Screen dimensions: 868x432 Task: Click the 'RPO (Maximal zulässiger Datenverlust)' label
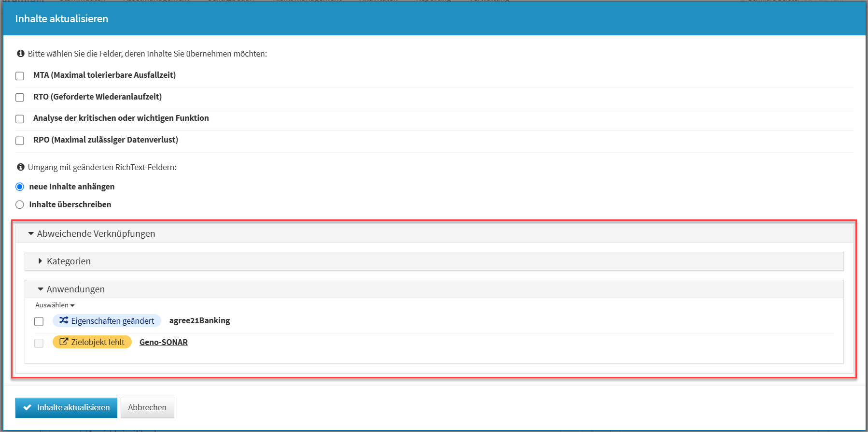click(x=106, y=140)
